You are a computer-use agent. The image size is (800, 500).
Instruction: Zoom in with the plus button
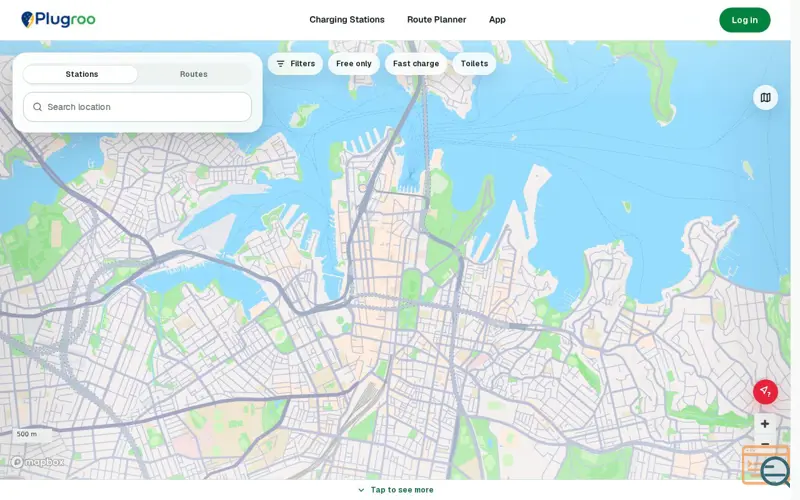point(764,423)
